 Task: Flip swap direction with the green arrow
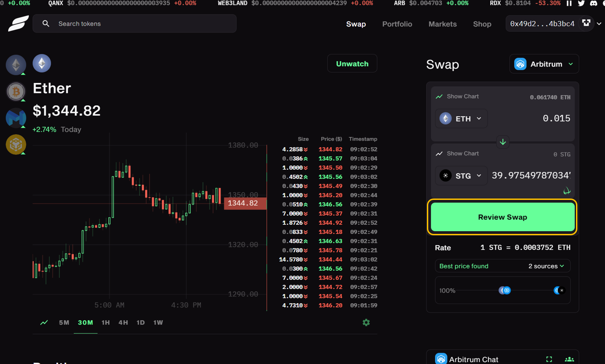pyautogui.click(x=503, y=142)
